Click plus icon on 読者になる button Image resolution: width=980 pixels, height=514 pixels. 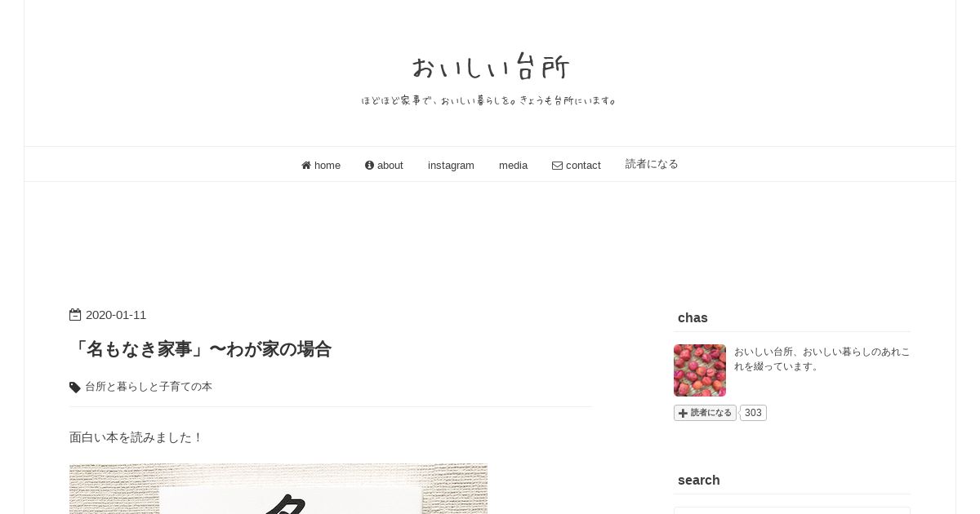pyautogui.click(x=683, y=413)
